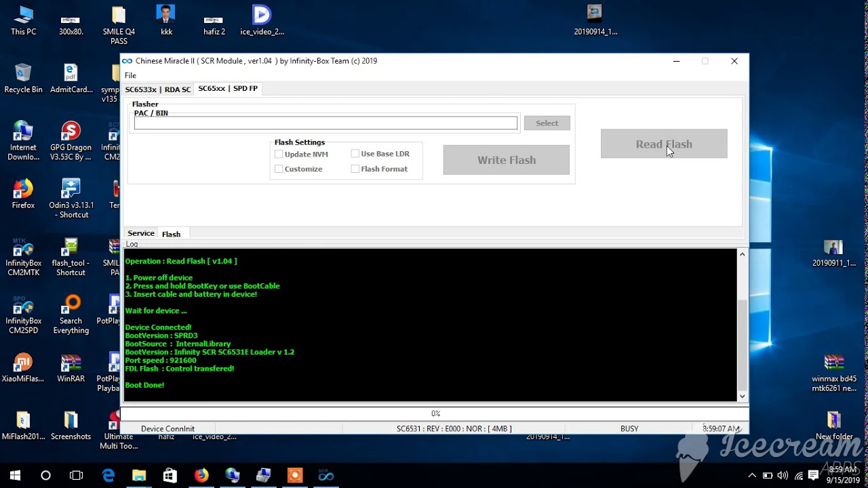868x488 pixels.
Task: Click the Infinity SCR app on taskbar
Action: click(x=326, y=475)
